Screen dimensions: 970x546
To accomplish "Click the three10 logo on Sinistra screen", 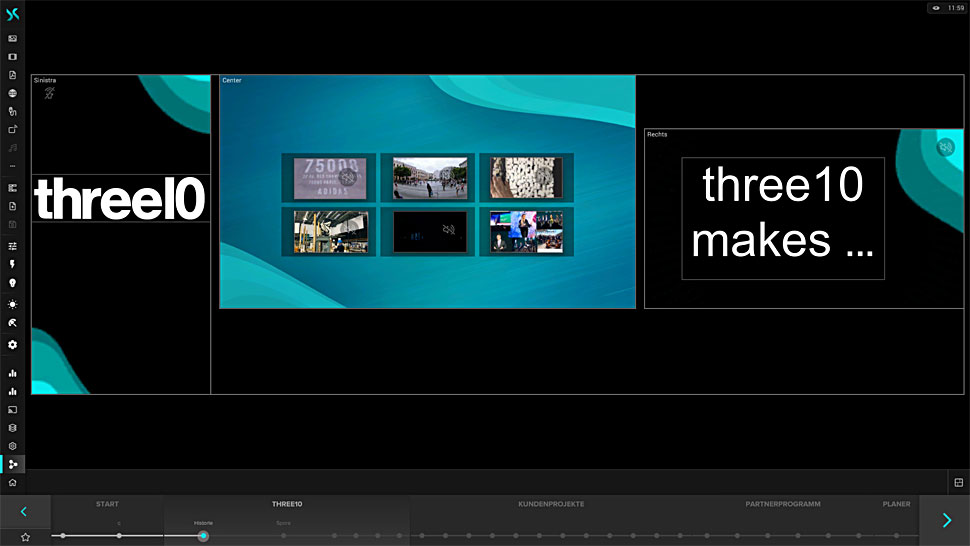I will click(120, 198).
